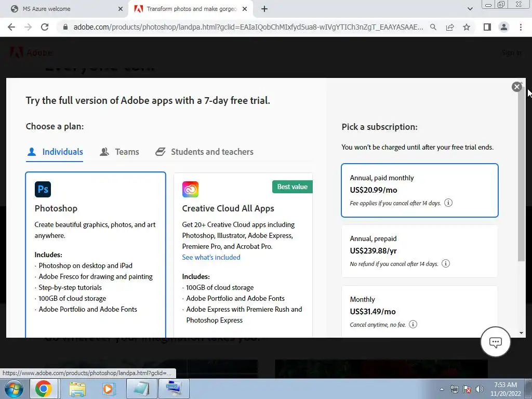This screenshot has height=399, width=532.
Task: Click the zoom magnifier in address bar
Action: (x=433, y=27)
